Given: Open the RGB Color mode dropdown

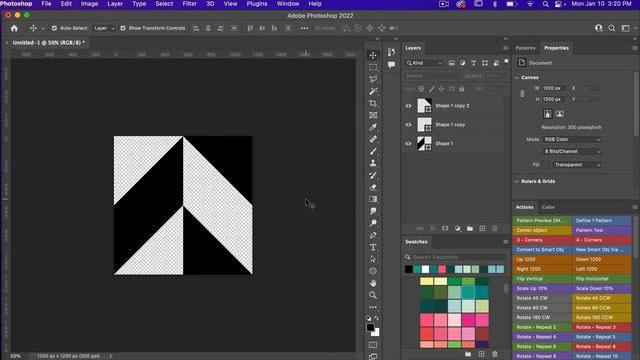Looking at the screenshot, I should (x=572, y=139).
